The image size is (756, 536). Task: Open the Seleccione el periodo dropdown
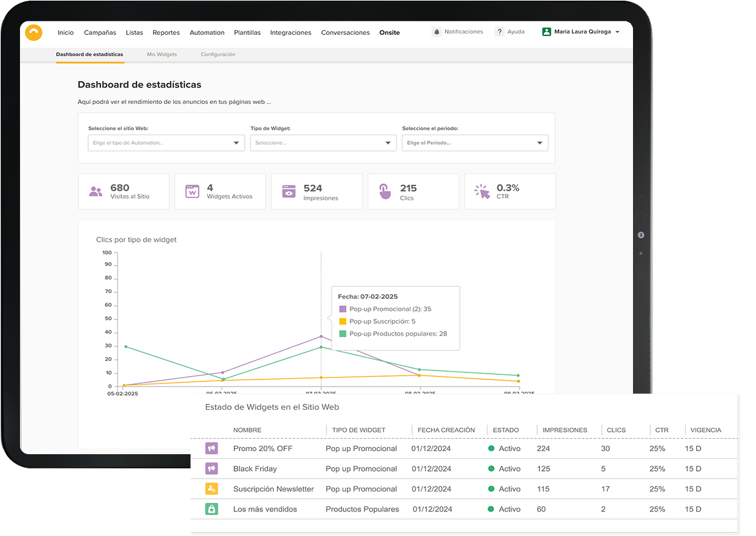pyautogui.click(x=475, y=143)
